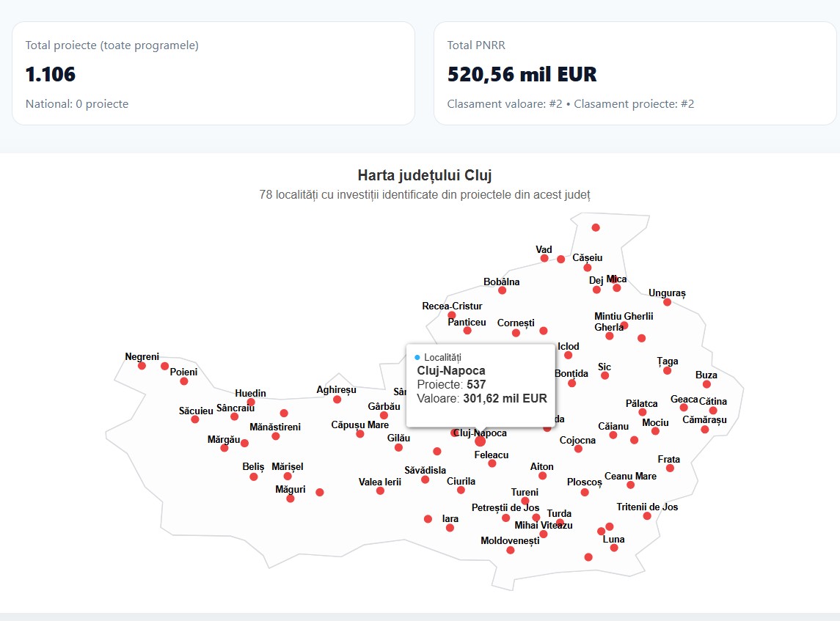The width and height of the screenshot is (840, 621).
Task: Click the blue Localități legend dot in the tooltip
Action: [417, 357]
